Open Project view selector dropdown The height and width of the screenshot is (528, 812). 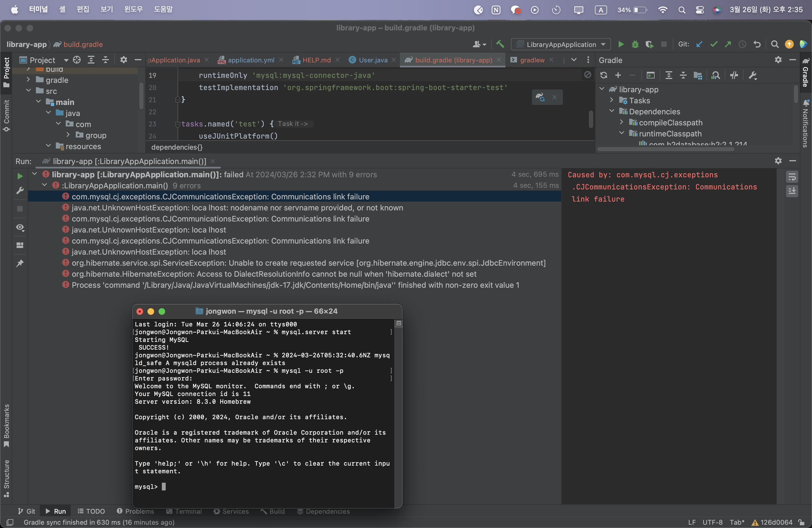(x=66, y=60)
